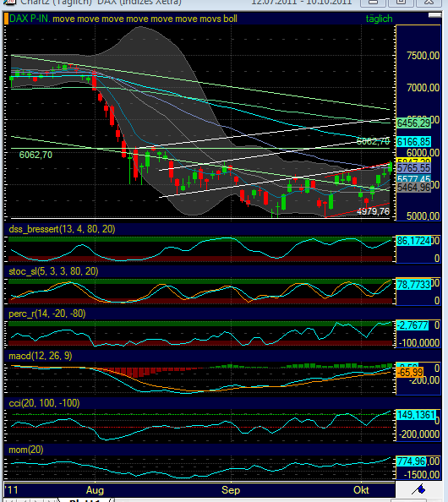Select the DAX P-IN. series label
Image resolution: width=448 pixels, height=502 pixels.
coord(30,19)
